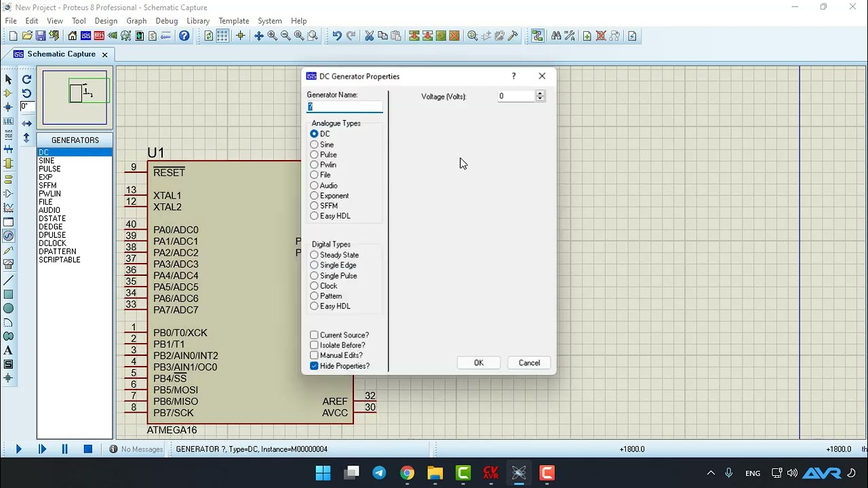Start the simulation with the play button
868x488 pixels.
tap(18, 449)
